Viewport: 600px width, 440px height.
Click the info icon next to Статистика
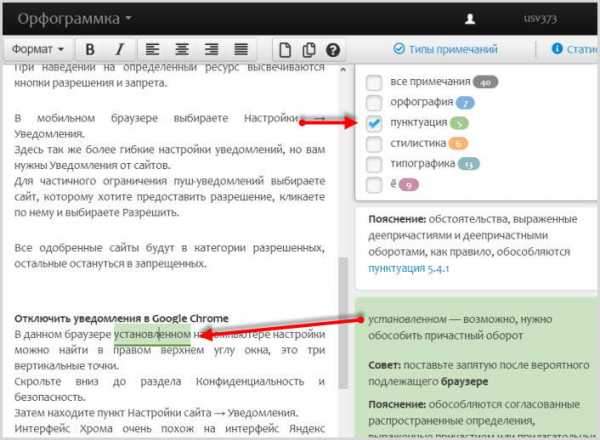click(557, 49)
